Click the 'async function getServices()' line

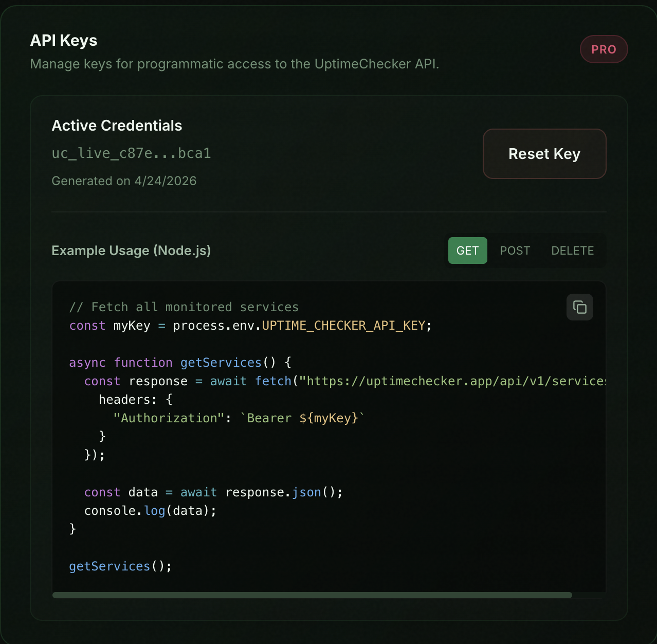[x=180, y=363]
